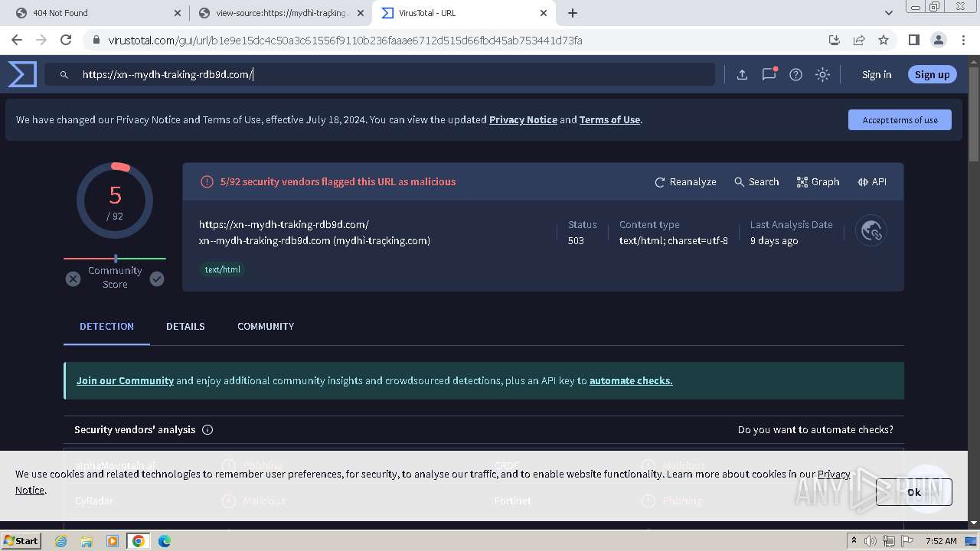The image size is (980, 551).
Task: Open the Chrome taskbar icon
Action: pos(139,541)
